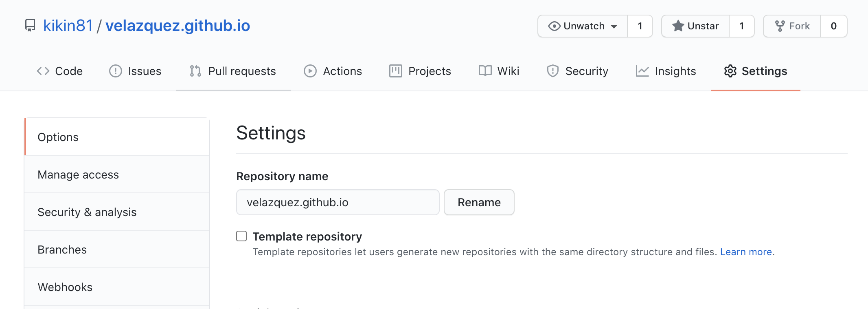Screen dimensions: 868x309
Task: Switch to the Issues tab
Action: tap(135, 71)
